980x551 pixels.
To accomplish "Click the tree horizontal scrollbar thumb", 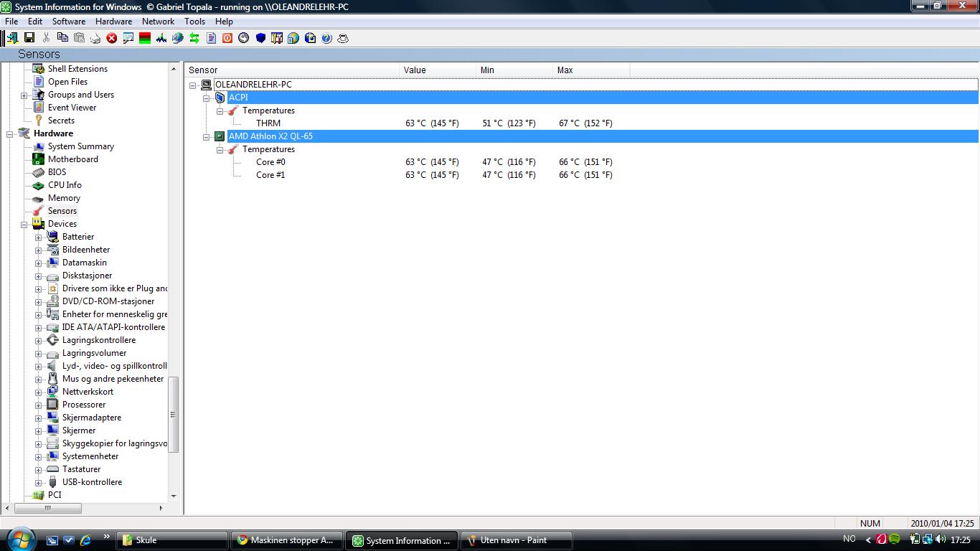I will pos(48,508).
